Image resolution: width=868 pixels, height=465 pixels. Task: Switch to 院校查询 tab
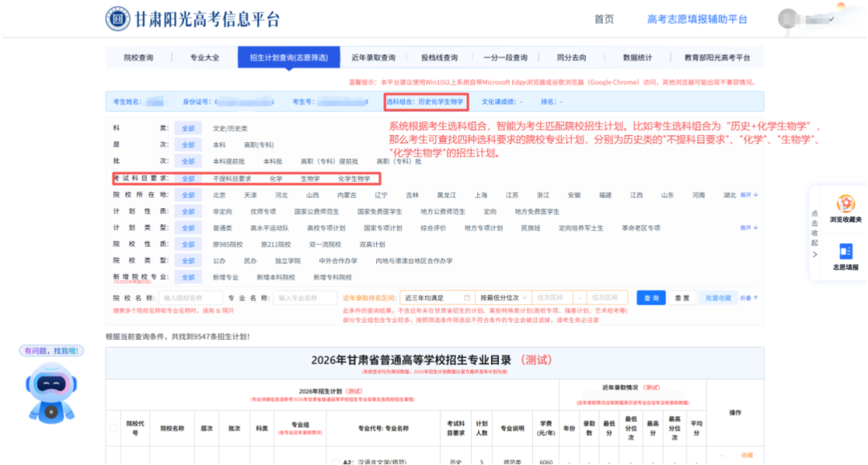(x=138, y=58)
